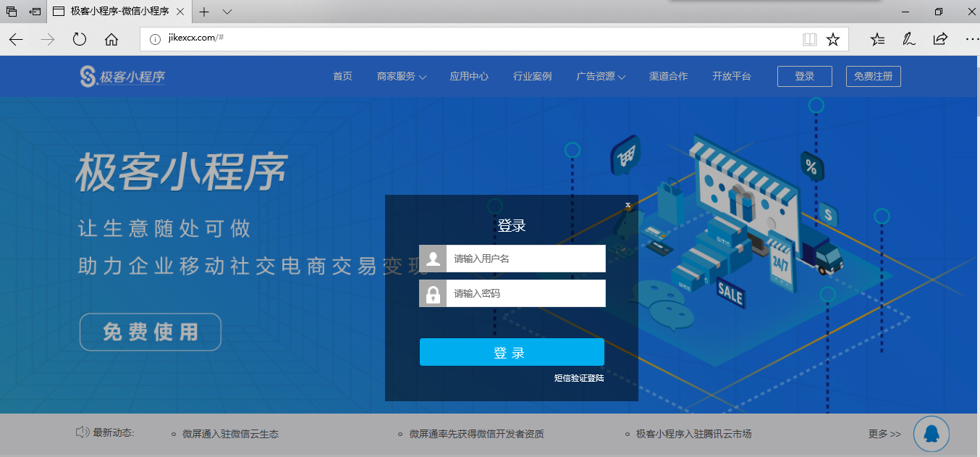Image resolution: width=980 pixels, height=457 pixels.
Task: Click the SALE sign illustration
Action: pyautogui.click(x=730, y=293)
